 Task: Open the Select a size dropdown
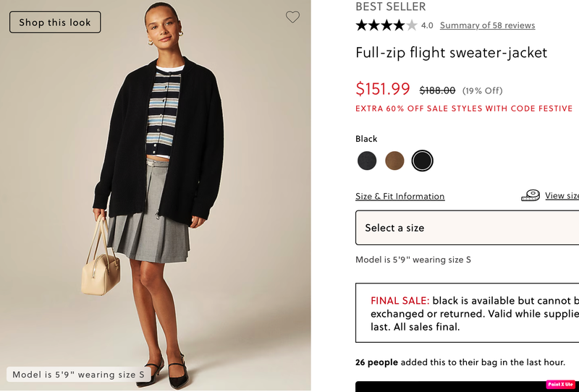coord(467,228)
